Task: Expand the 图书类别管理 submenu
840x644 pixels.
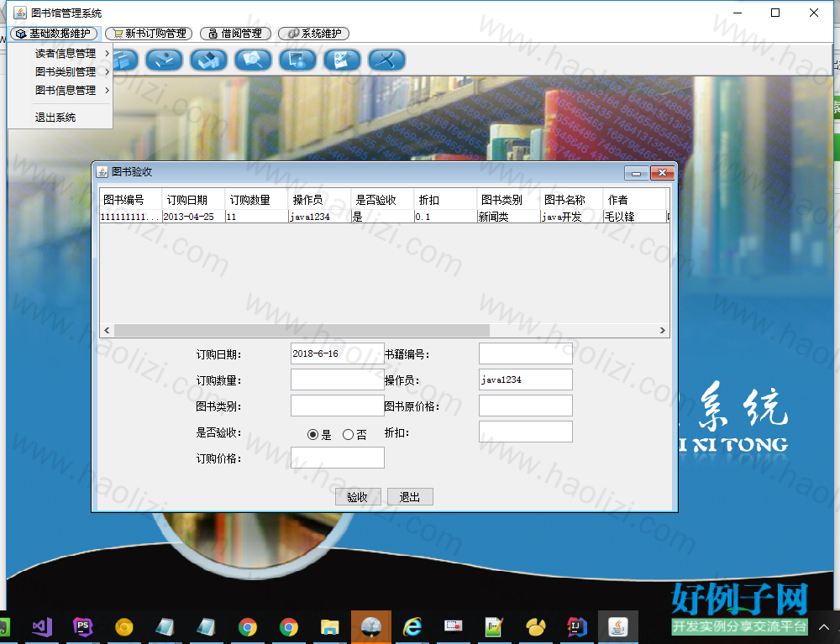Action: (71, 71)
